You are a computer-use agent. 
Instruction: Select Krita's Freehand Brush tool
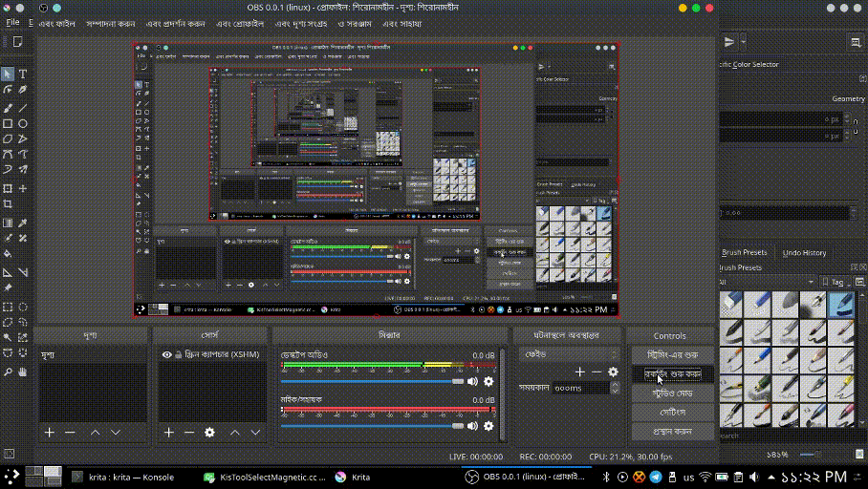point(8,109)
